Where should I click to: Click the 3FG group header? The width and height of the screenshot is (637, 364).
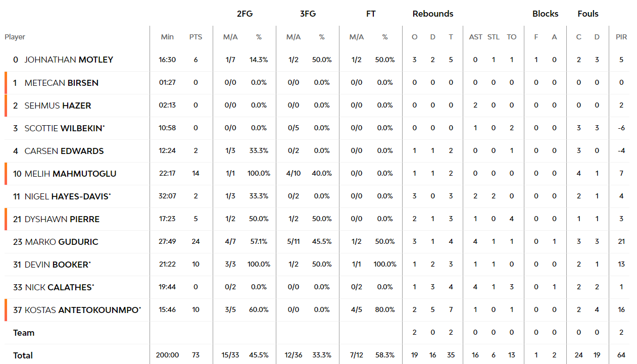(x=308, y=14)
